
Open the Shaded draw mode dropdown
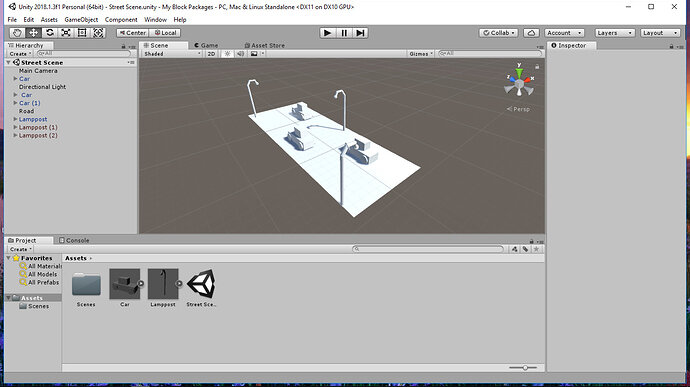click(172, 54)
